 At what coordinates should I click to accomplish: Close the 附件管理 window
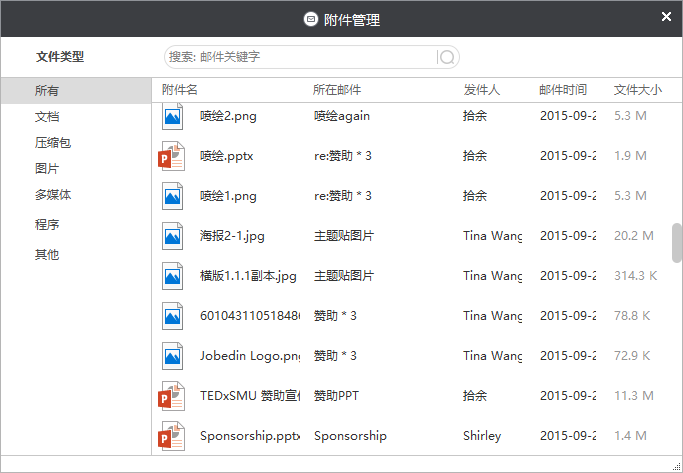click(667, 17)
